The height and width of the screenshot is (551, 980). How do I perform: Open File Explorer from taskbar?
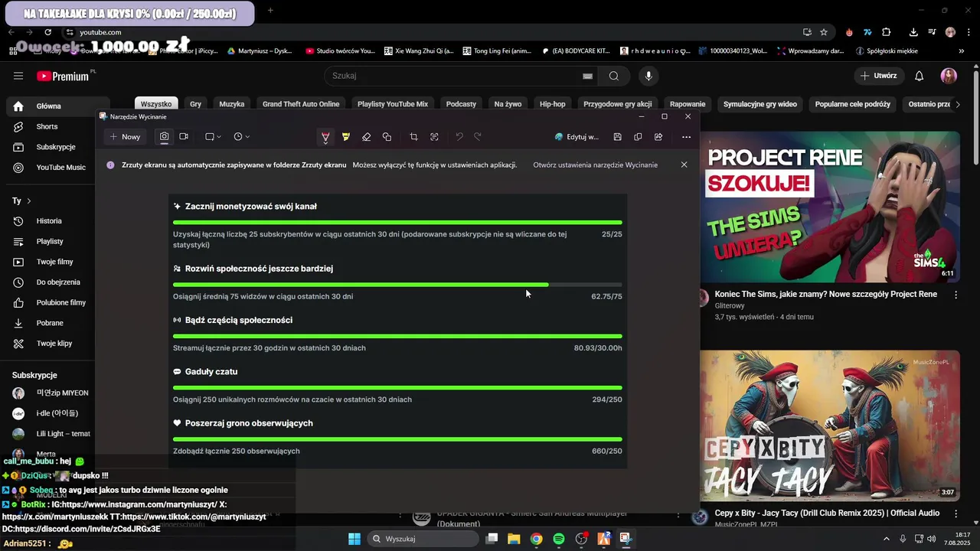point(514,539)
